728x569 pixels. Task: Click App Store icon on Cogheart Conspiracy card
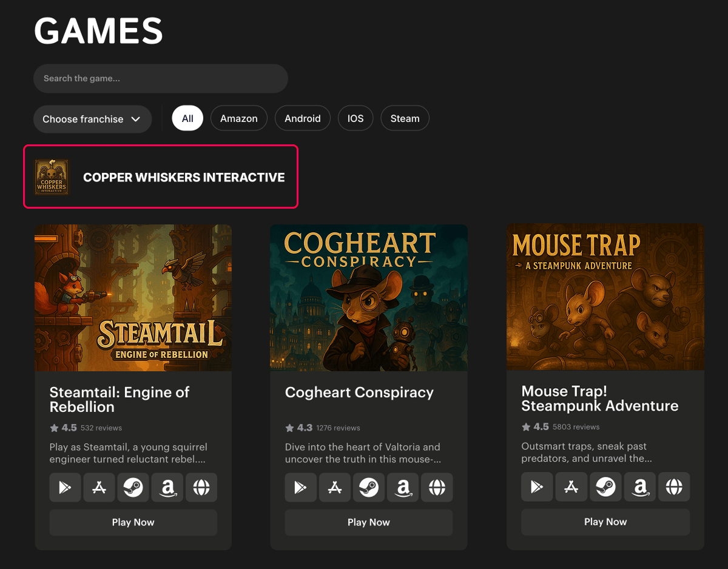pyautogui.click(x=334, y=488)
